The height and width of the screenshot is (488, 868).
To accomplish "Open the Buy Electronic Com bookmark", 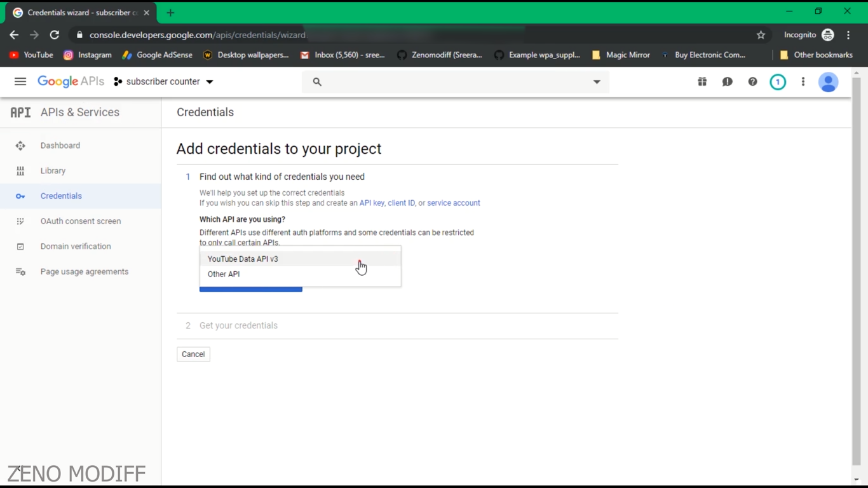I will (703, 55).
